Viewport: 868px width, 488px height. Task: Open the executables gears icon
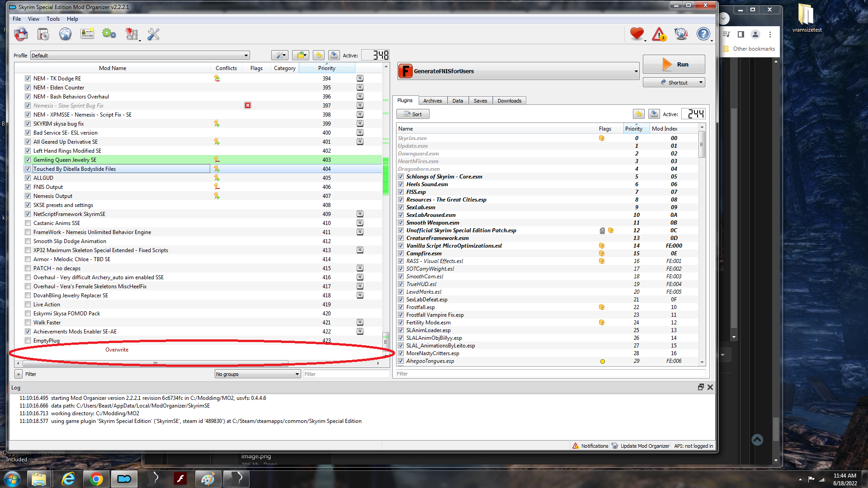click(x=109, y=34)
